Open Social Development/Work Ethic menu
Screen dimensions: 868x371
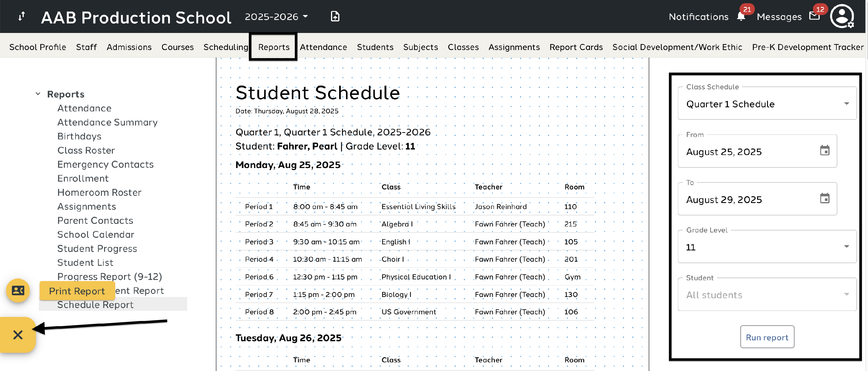(677, 47)
